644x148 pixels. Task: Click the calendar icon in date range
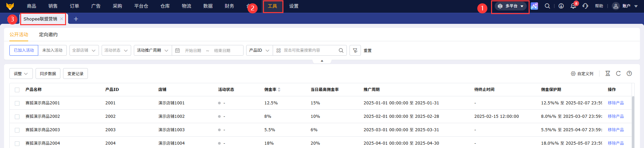(177, 50)
